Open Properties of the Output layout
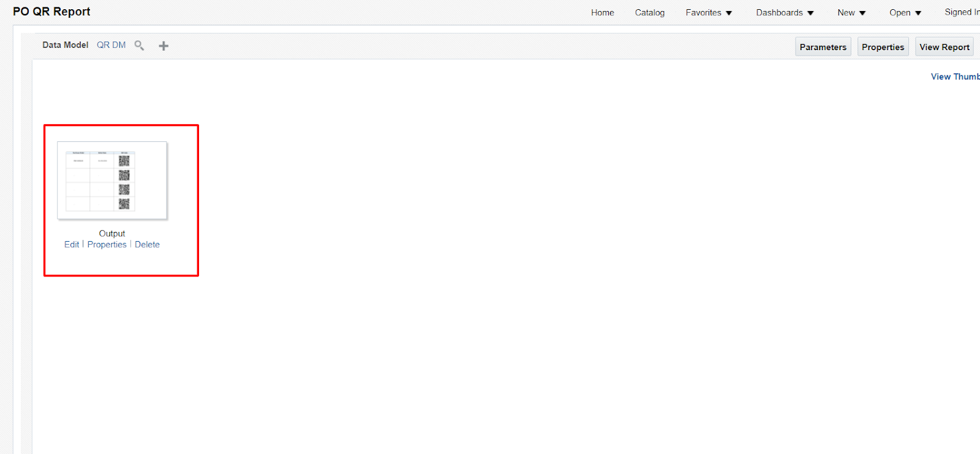The height and width of the screenshot is (454, 980). [x=107, y=244]
